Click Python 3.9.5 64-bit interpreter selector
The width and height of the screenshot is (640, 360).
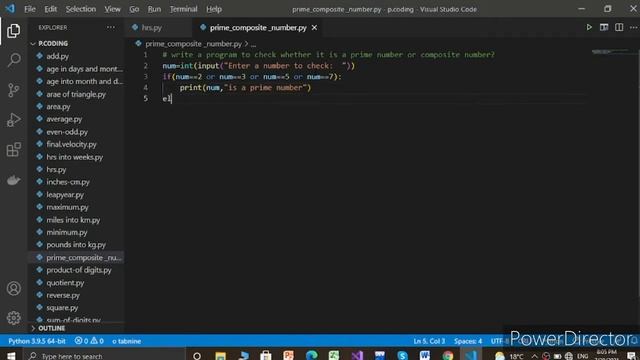click(36, 341)
